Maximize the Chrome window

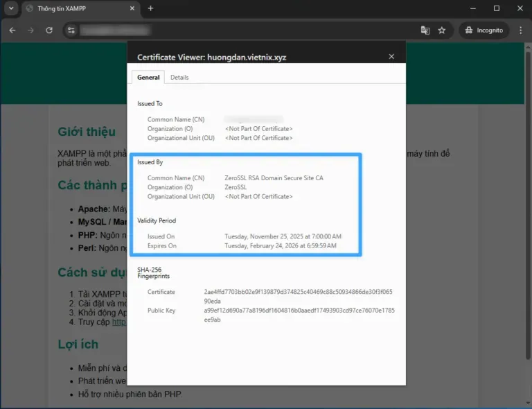coord(496,8)
